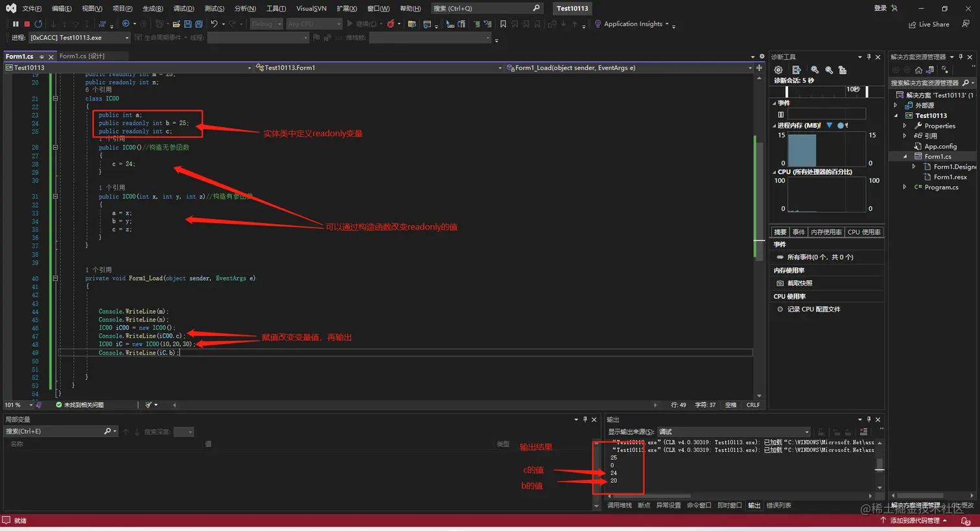Save current file with floppy icon
This screenshot has height=531, width=980.
187,24
